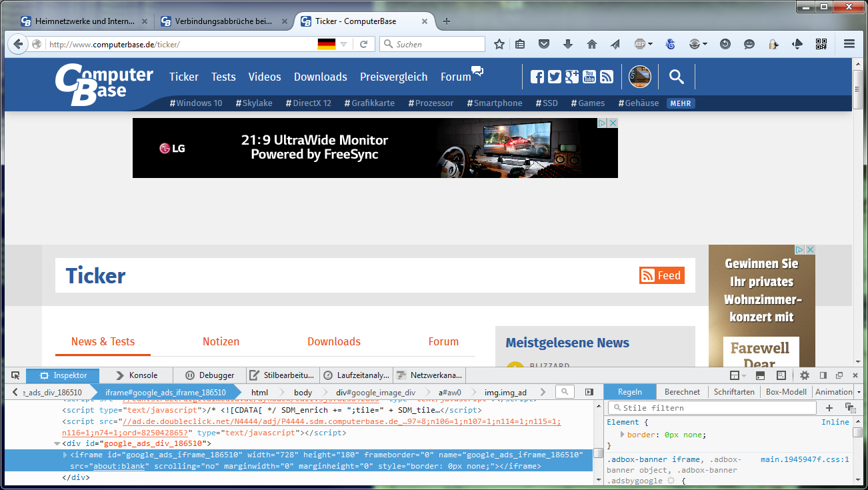Open the Firefox hamburger menu
Viewport: 868px width, 490px height.
click(849, 44)
